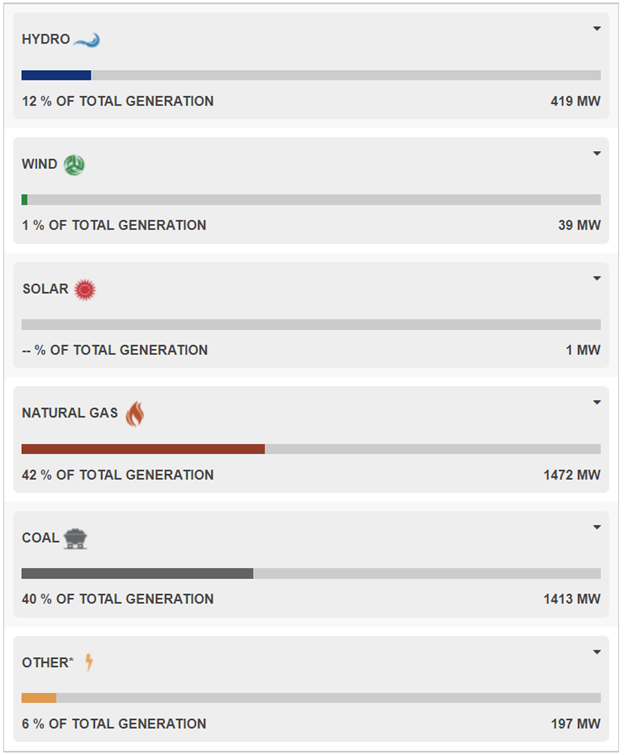This screenshot has width=624, height=755.
Task: Click the Other lightning bolt icon
Action: tap(89, 662)
